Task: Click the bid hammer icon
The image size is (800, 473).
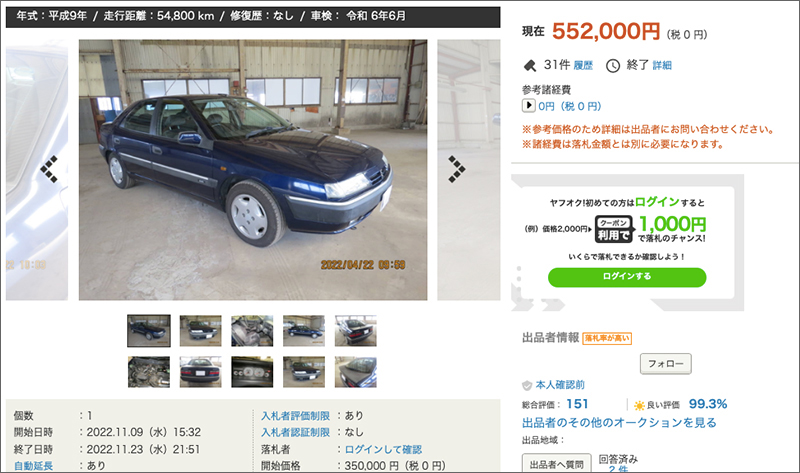Action: (530, 66)
